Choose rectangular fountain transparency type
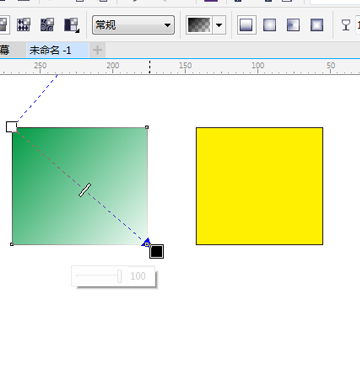 [317, 25]
